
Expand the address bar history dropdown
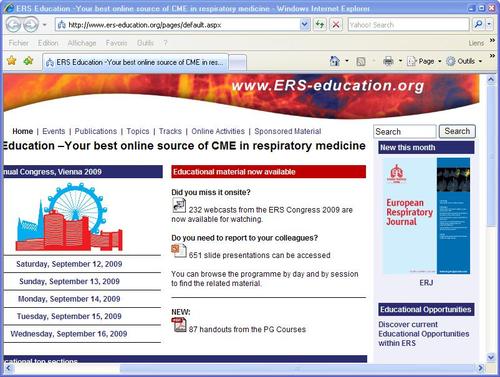(305, 25)
